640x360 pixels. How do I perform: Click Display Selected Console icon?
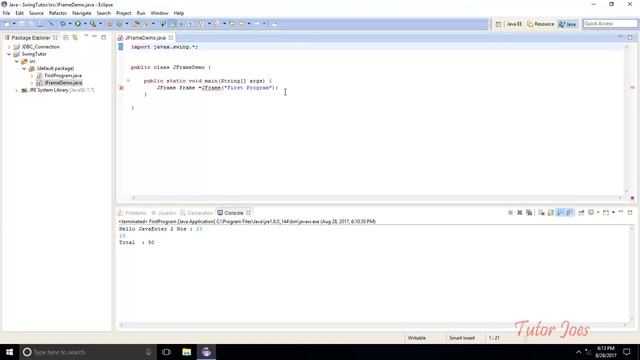(591, 213)
